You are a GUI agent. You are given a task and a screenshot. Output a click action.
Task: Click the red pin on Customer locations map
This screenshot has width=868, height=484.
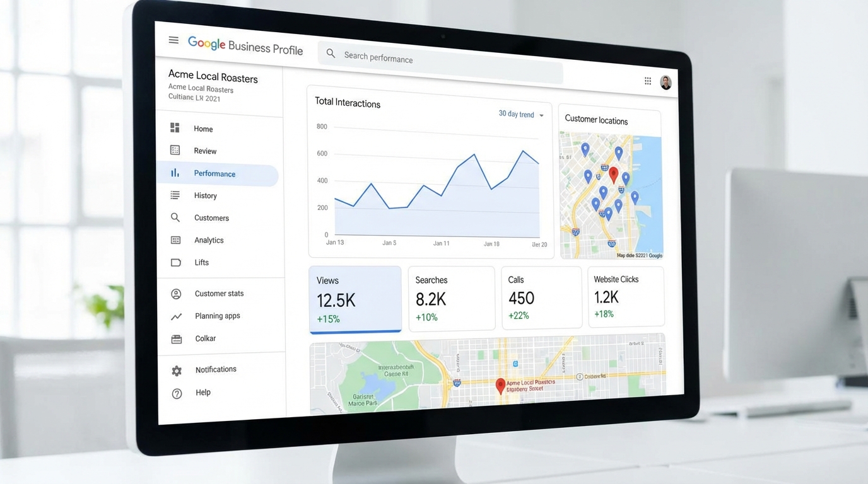tap(613, 175)
